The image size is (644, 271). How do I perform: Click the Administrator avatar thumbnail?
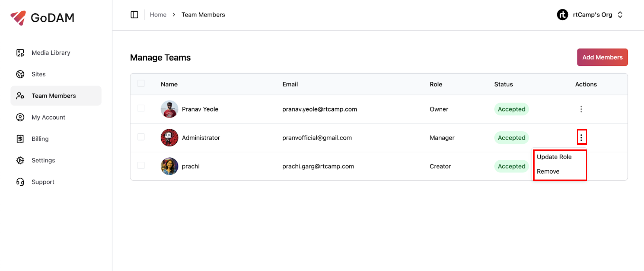(x=169, y=138)
